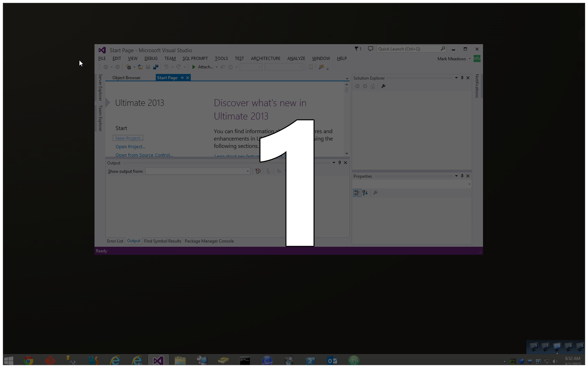Toggle auto-hide pin on Solution Explorer panel
Image resolution: width=588 pixels, height=368 pixels.
(462, 78)
